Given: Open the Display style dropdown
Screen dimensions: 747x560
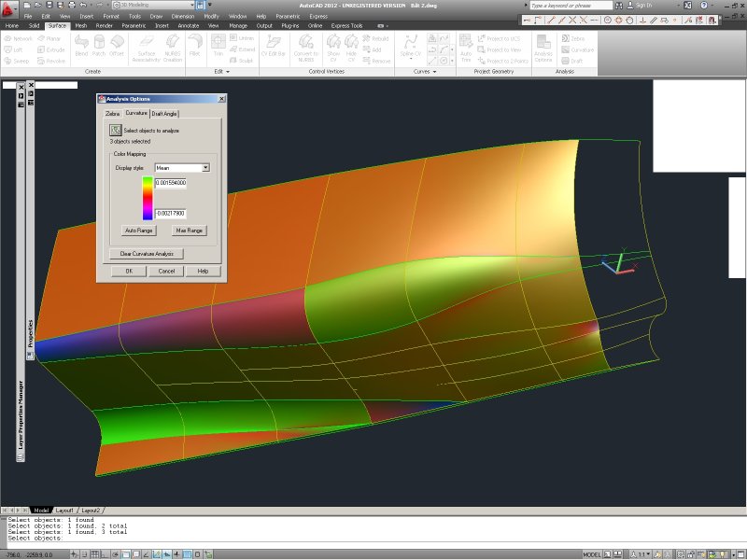Looking at the screenshot, I should [x=206, y=167].
